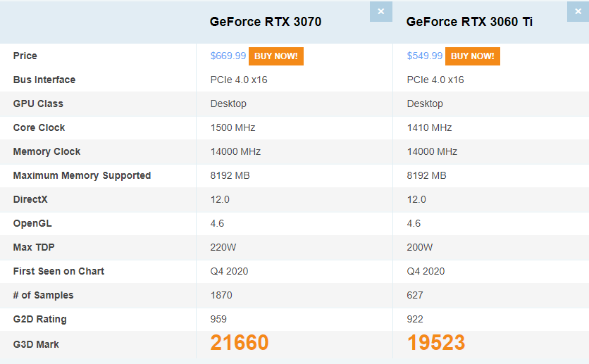This screenshot has height=364, width=589.
Task: Click the 19523 G3D Mark score
Action: (x=436, y=343)
